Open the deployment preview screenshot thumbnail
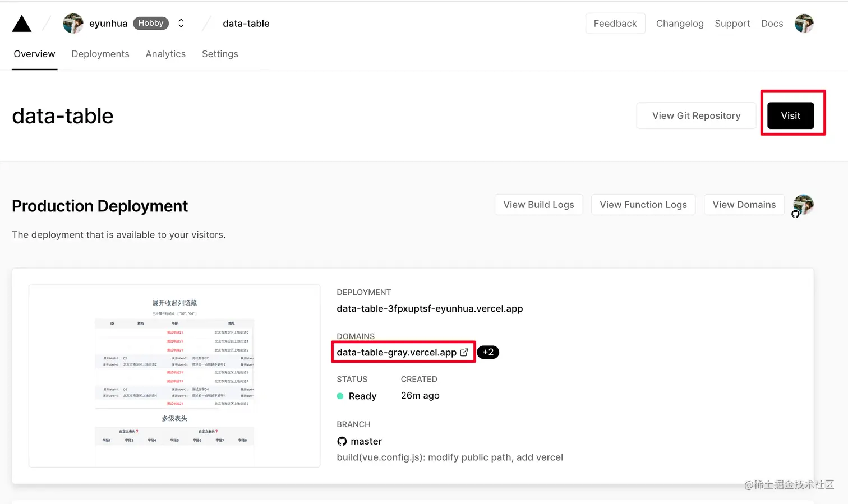848x504 pixels. [174, 376]
